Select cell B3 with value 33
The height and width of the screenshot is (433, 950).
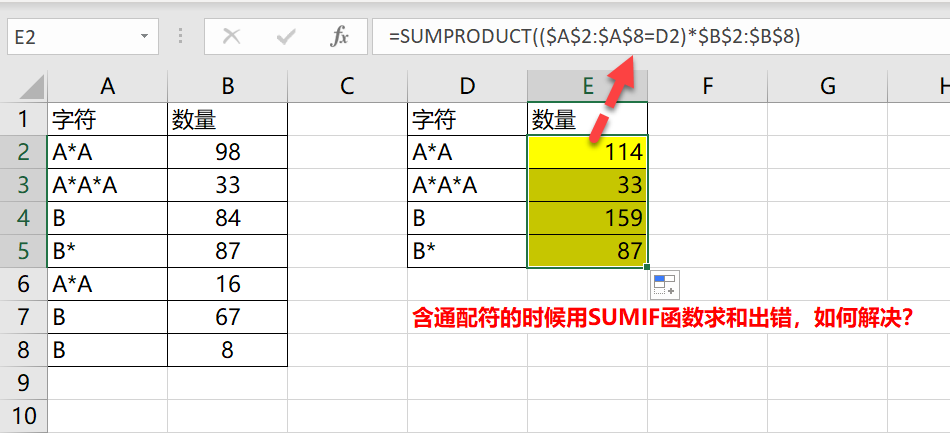(227, 185)
